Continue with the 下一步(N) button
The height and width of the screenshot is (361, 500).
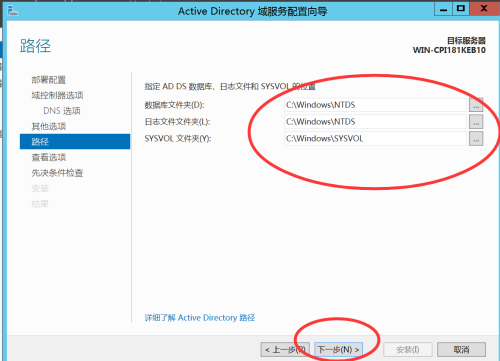[338, 350]
